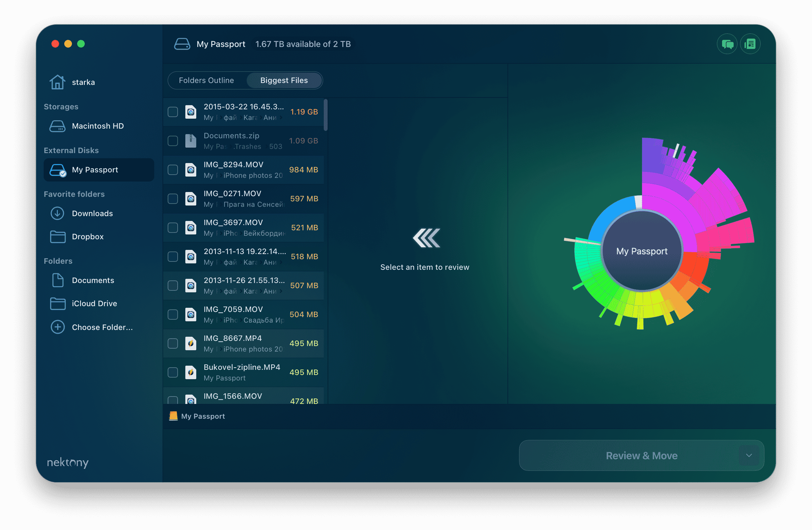Expand the Review & Move dropdown button
Image resolution: width=812 pixels, height=530 pixels.
(x=748, y=455)
